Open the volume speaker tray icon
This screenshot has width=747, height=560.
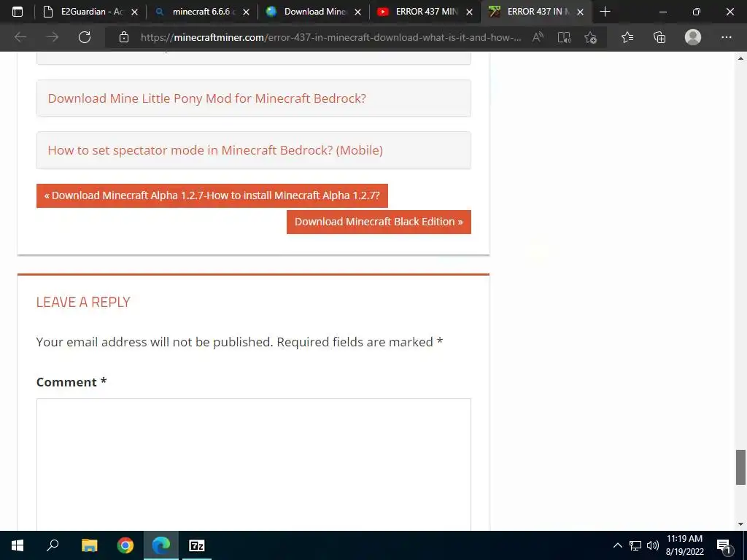653,545
